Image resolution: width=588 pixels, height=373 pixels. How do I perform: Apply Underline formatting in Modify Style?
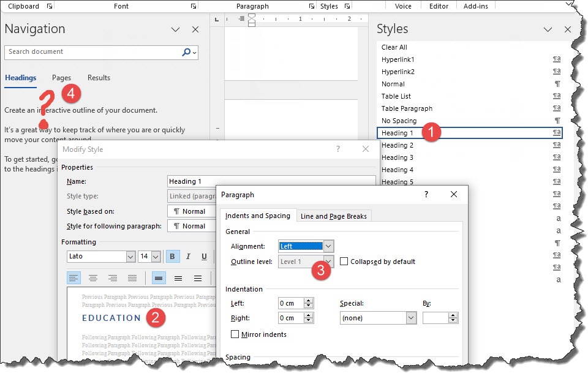tap(203, 257)
